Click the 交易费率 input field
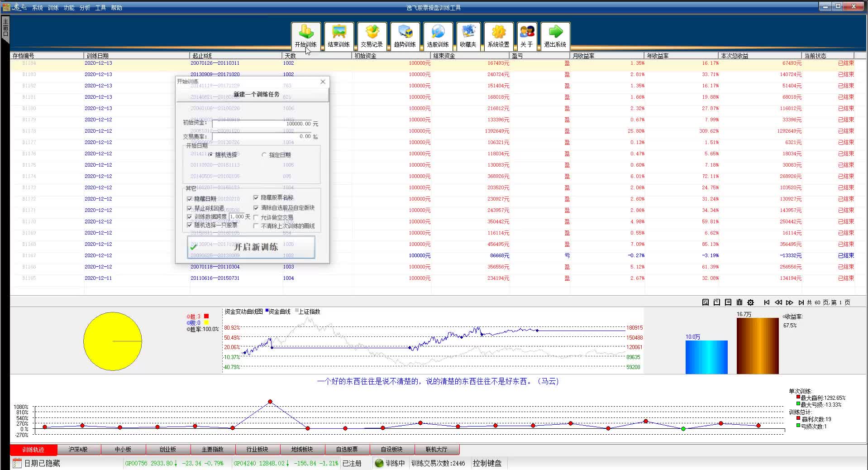 coord(262,136)
